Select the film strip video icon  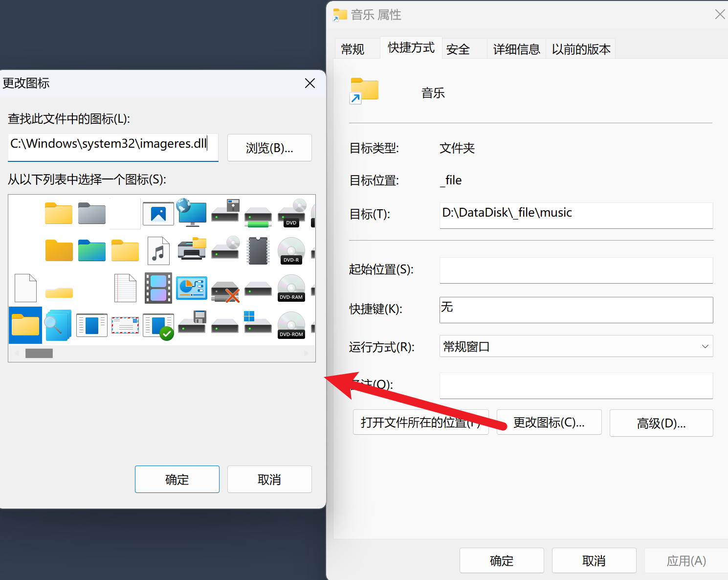click(x=158, y=288)
